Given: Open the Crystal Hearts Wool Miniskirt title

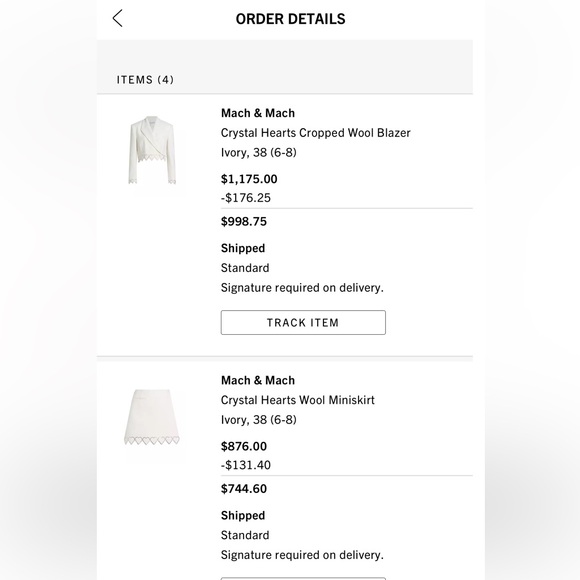Looking at the screenshot, I should [x=297, y=400].
